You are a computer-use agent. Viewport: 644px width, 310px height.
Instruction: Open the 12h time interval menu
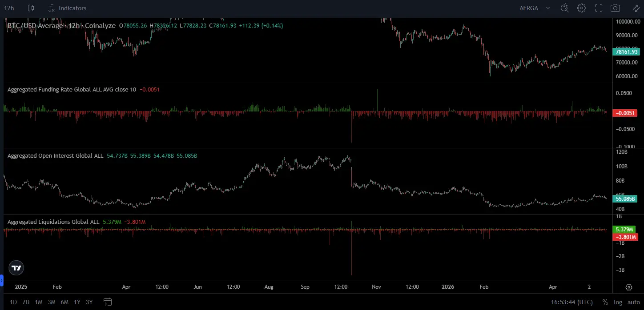[x=9, y=8]
